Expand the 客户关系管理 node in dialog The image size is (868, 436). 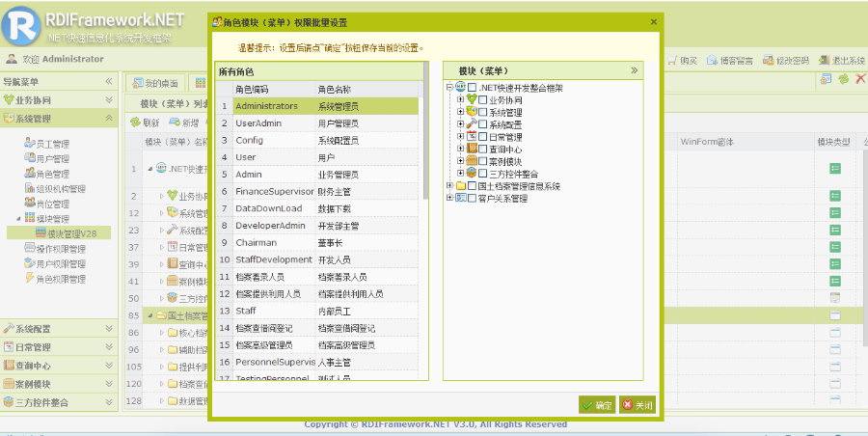coord(449,198)
